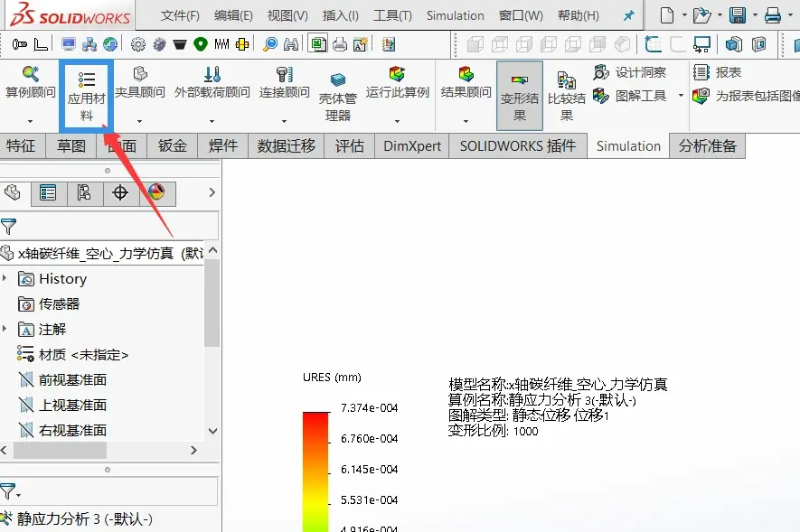The height and width of the screenshot is (532, 800).
Task: Open the dropdown arrow under 外部载荷顾问
Action: point(212,121)
